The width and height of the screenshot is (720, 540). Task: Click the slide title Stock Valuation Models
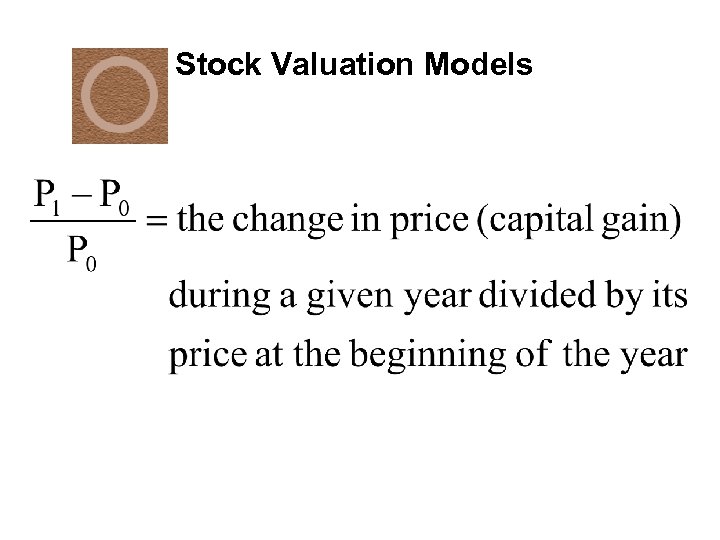(353, 66)
